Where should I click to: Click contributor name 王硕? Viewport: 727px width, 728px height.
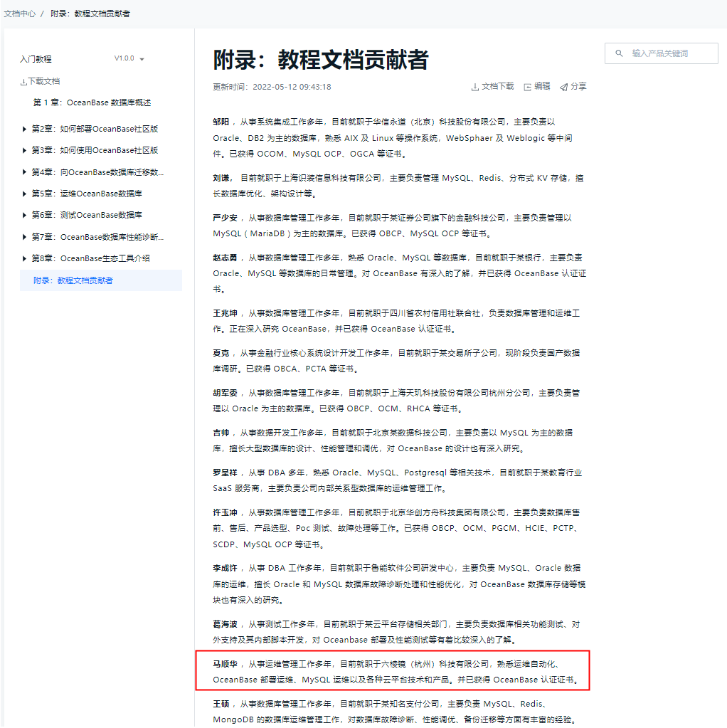coord(221,704)
